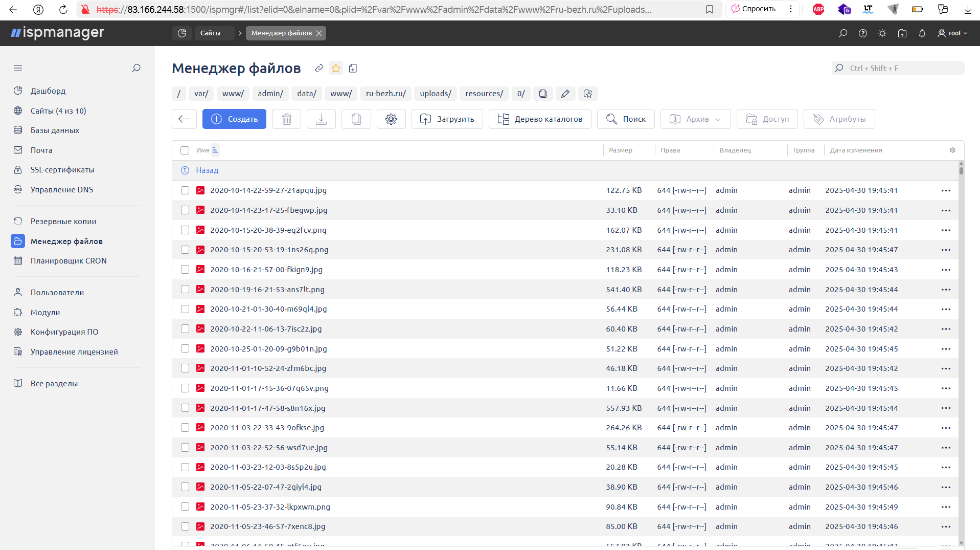Add page to favorites with star icon

point(336,69)
